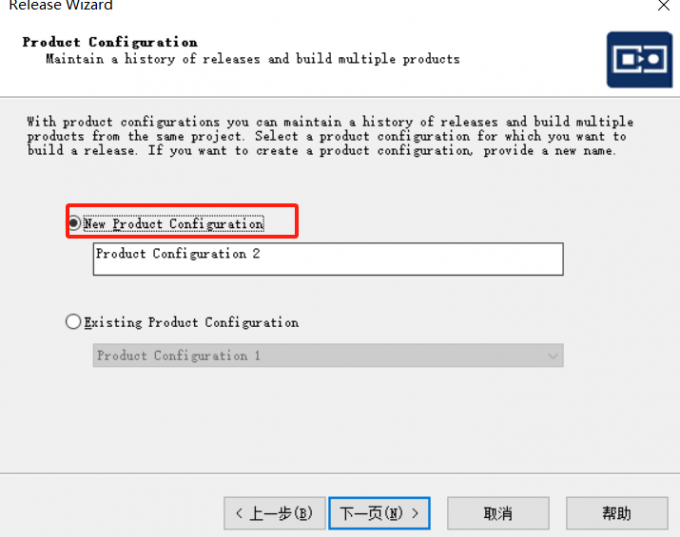Click the "New Product Configuration" label text
Viewport: 680px width, 537px height.
click(173, 224)
